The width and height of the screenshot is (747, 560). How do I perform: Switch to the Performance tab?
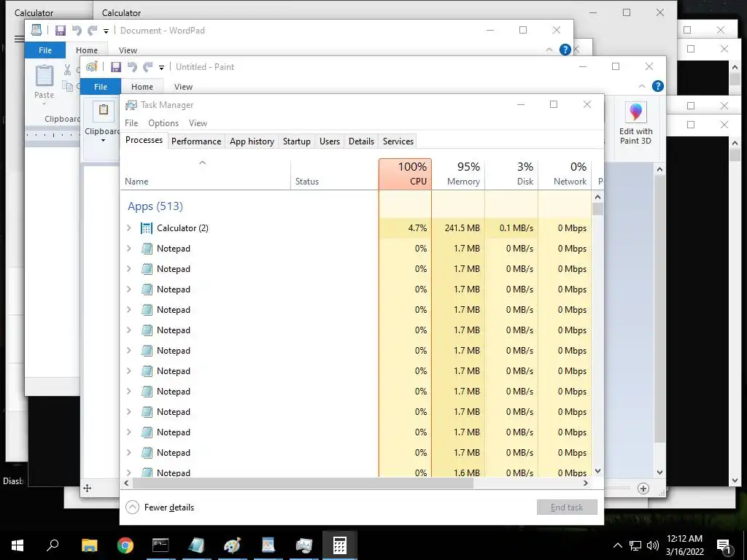point(196,141)
